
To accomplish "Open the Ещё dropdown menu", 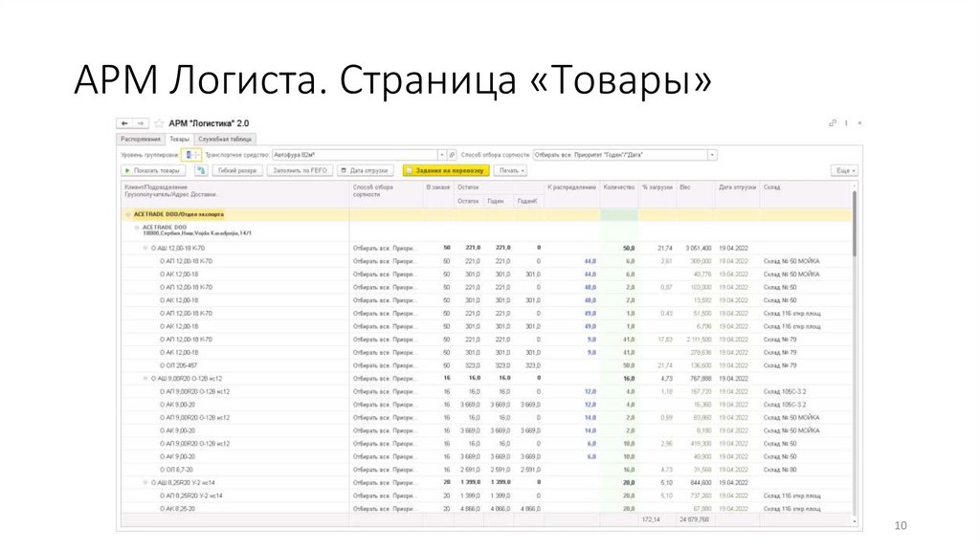I will (x=844, y=170).
